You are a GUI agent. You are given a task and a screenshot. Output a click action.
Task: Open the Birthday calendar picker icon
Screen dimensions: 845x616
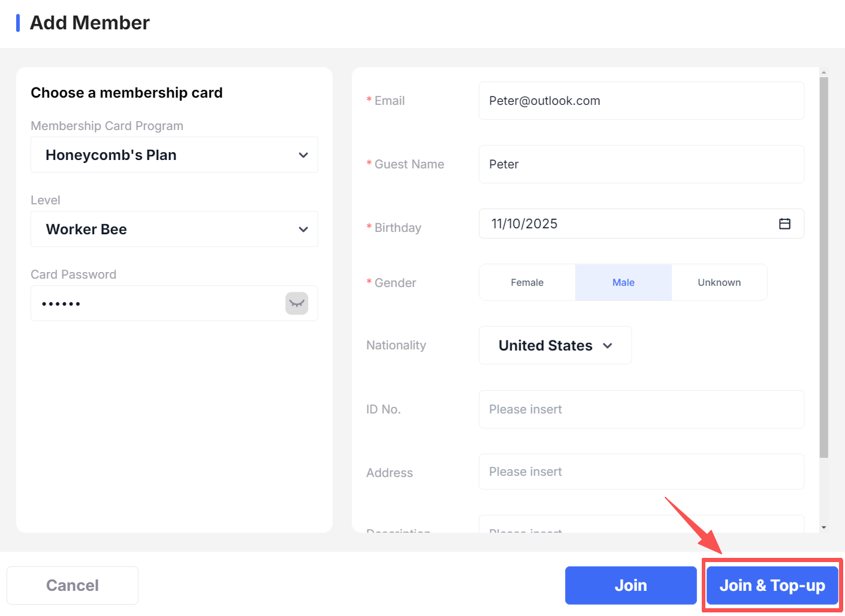(784, 224)
